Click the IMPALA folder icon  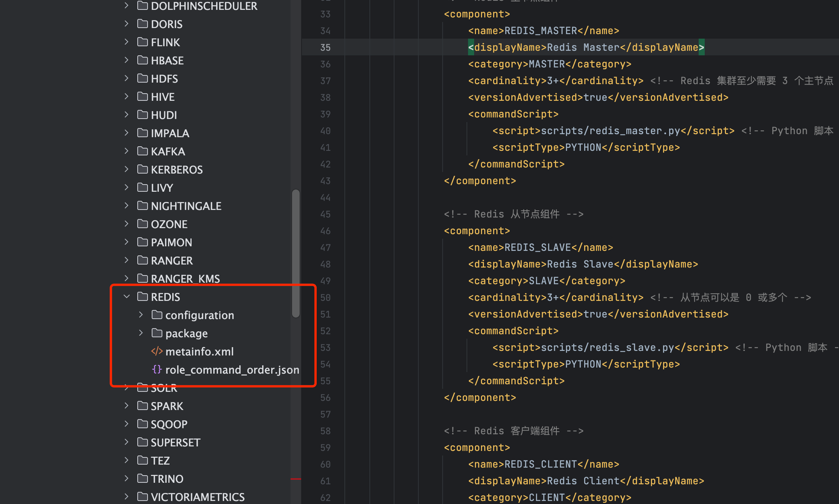(143, 133)
